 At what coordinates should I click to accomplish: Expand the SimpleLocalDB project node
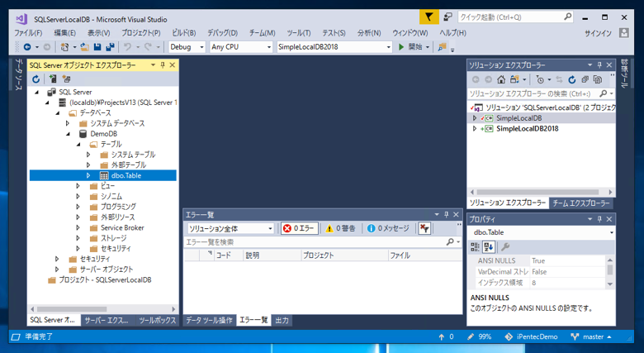coord(475,118)
